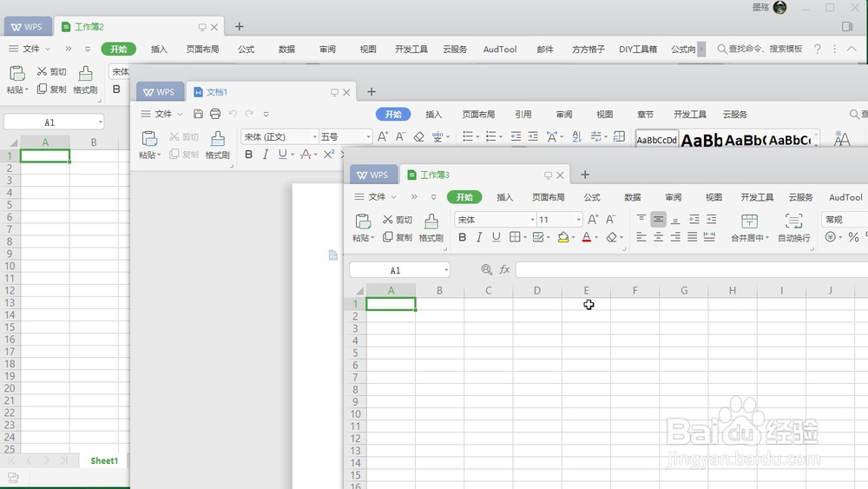
Task: Click the clear format eraser in 工作簿3
Action: coord(611,238)
